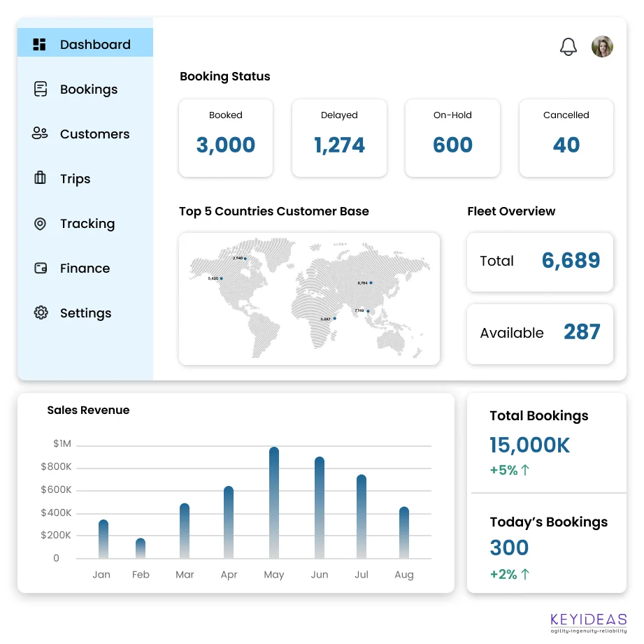This screenshot has width=644, height=644.
Task: Click the Settings gear icon
Action: (x=41, y=313)
